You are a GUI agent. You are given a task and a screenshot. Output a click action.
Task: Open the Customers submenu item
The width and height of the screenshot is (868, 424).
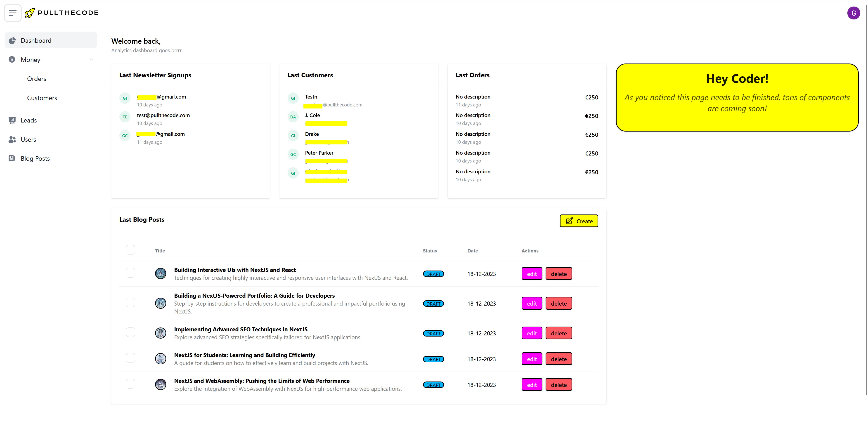click(x=42, y=98)
